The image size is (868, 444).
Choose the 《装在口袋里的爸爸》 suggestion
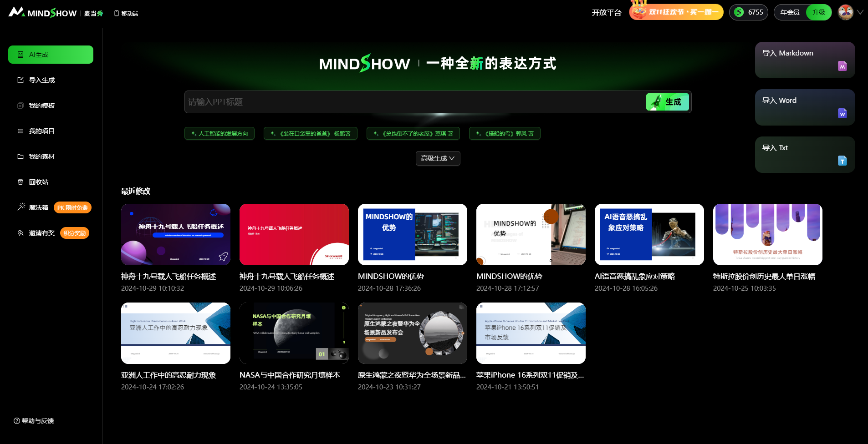[x=311, y=133]
